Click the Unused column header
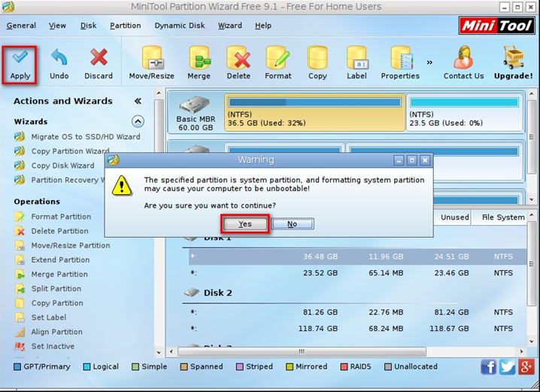 pyautogui.click(x=454, y=217)
